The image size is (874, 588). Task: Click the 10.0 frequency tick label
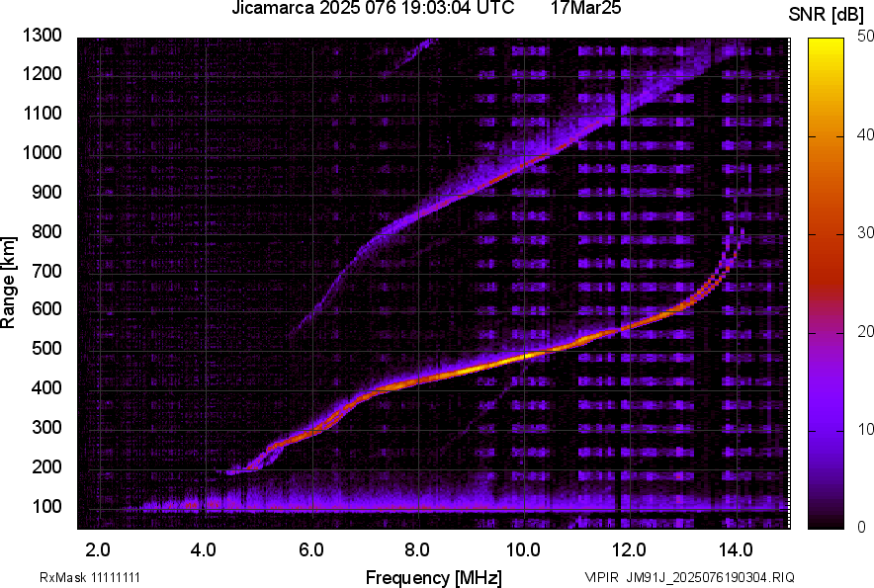[x=523, y=550]
